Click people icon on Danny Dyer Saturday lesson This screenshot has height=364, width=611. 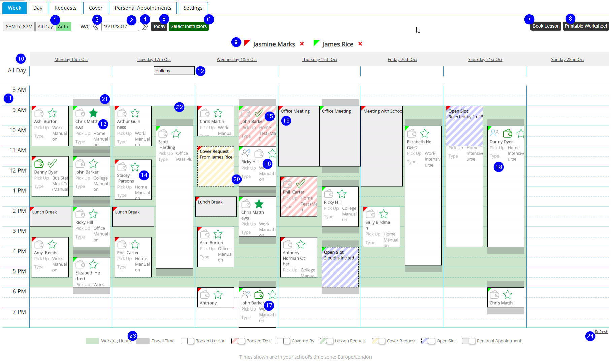494,133
